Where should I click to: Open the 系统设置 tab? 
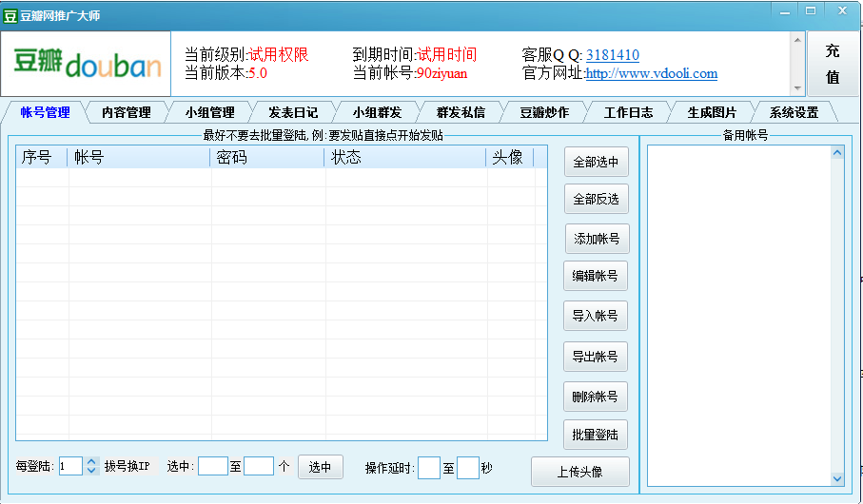[794, 112]
